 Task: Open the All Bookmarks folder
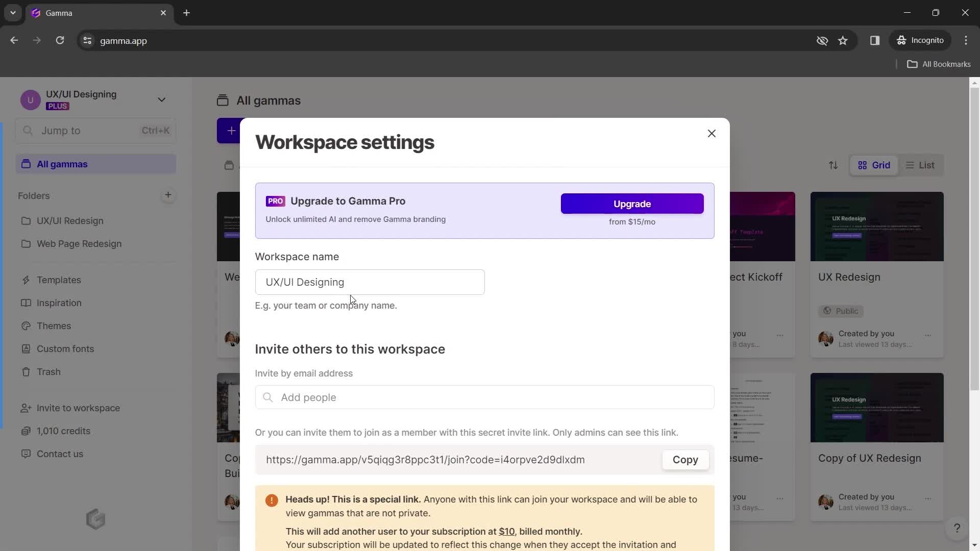pos(939,64)
